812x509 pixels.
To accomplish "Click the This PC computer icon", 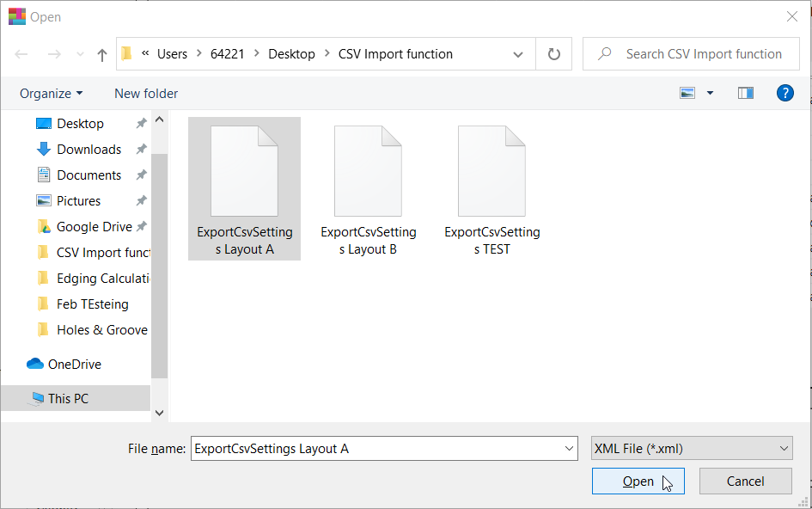I will (x=37, y=399).
